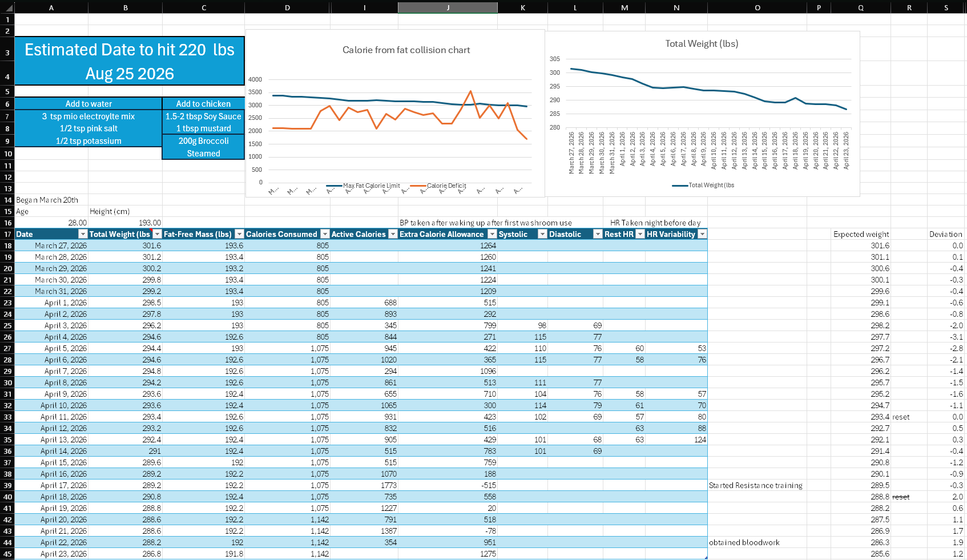
Task: Open the Systolic filter arrow
Action: (x=542, y=234)
